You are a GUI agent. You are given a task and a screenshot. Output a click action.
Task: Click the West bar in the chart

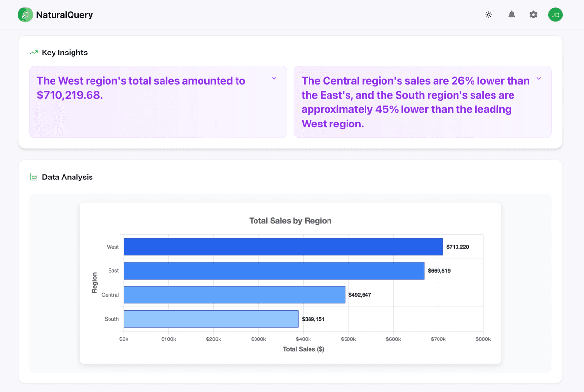tap(283, 247)
